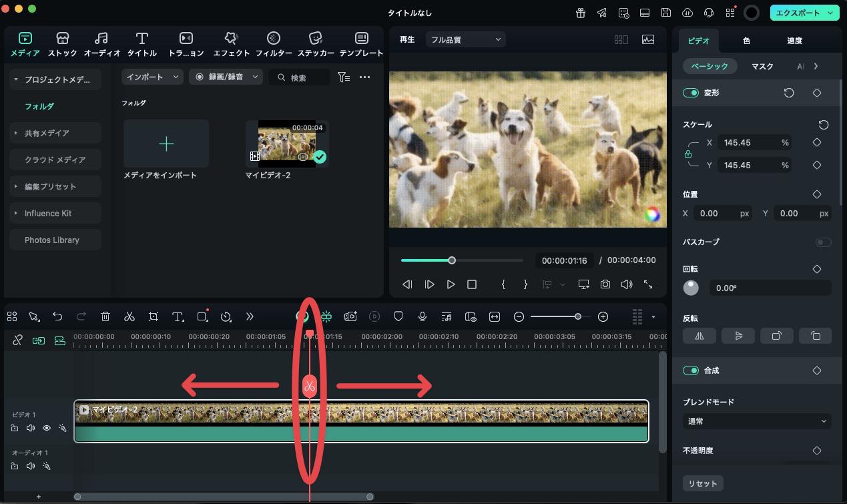
Task: Click the AI camera icon in timeline toolbar
Action: [350, 316]
